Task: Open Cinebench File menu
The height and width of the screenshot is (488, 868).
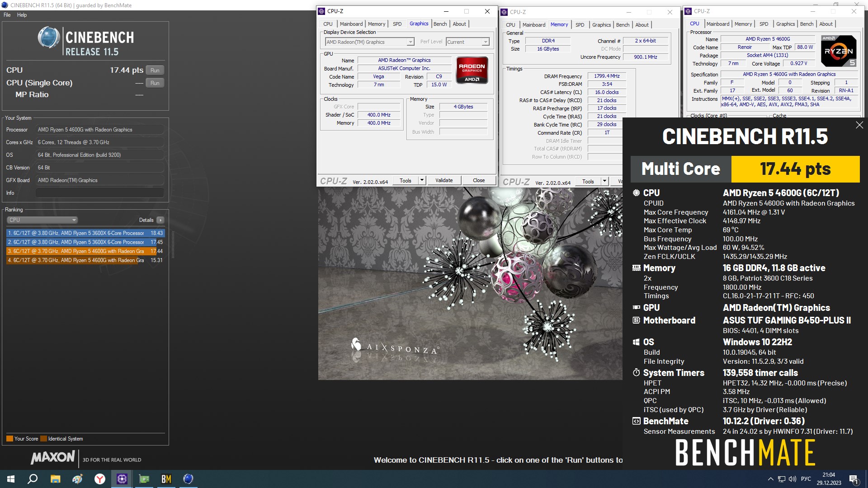Action: (7, 15)
